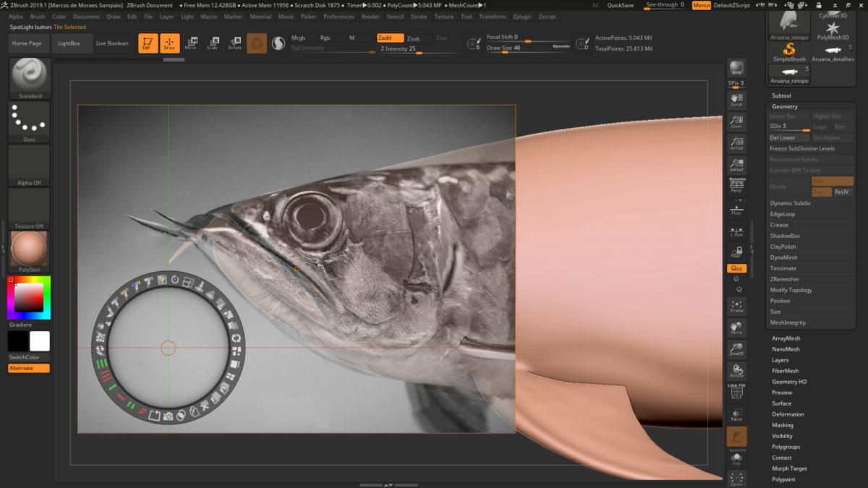
Task: Toggle Transp transparency mode
Action: coord(736,414)
